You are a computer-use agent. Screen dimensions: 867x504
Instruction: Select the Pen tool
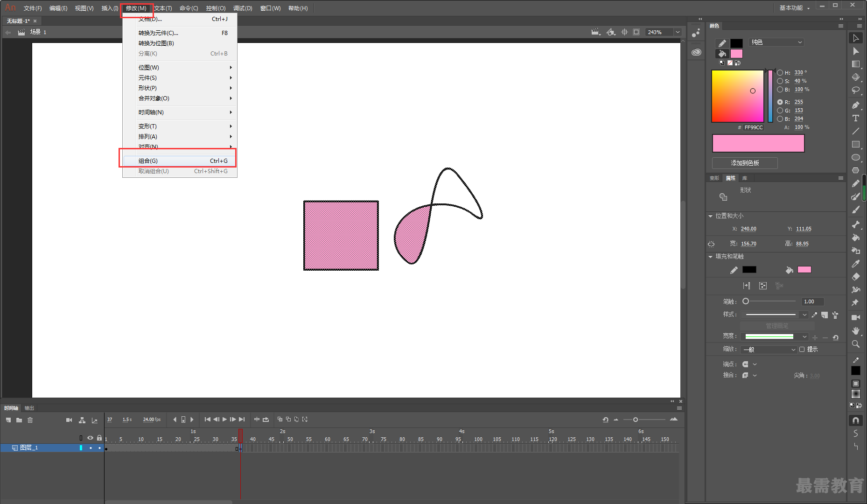[x=855, y=105]
